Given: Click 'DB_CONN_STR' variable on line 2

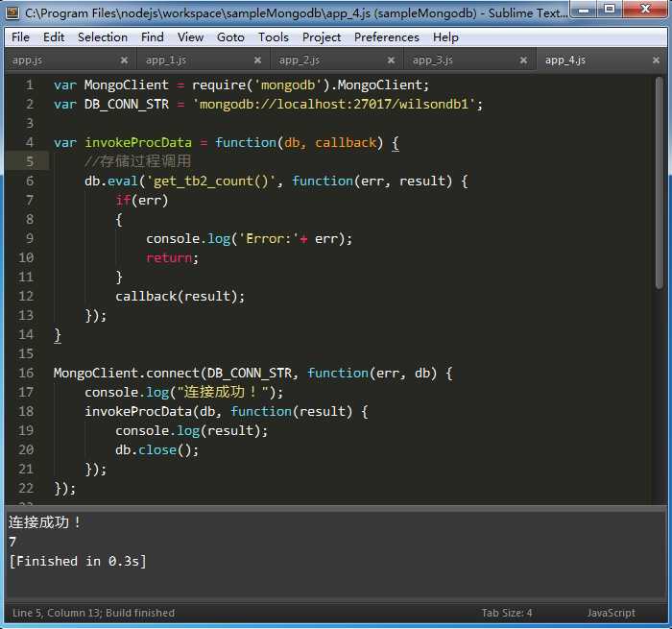Looking at the screenshot, I should tap(127, 104).
